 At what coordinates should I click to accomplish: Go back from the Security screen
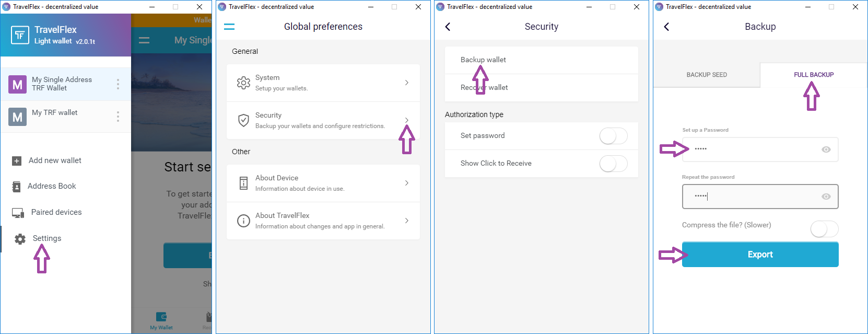tap(448, 27)
